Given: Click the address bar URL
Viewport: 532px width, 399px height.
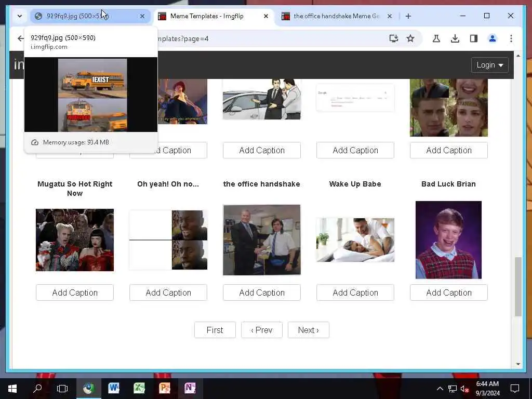Looking at the screenshot, I should pos(271,38).
